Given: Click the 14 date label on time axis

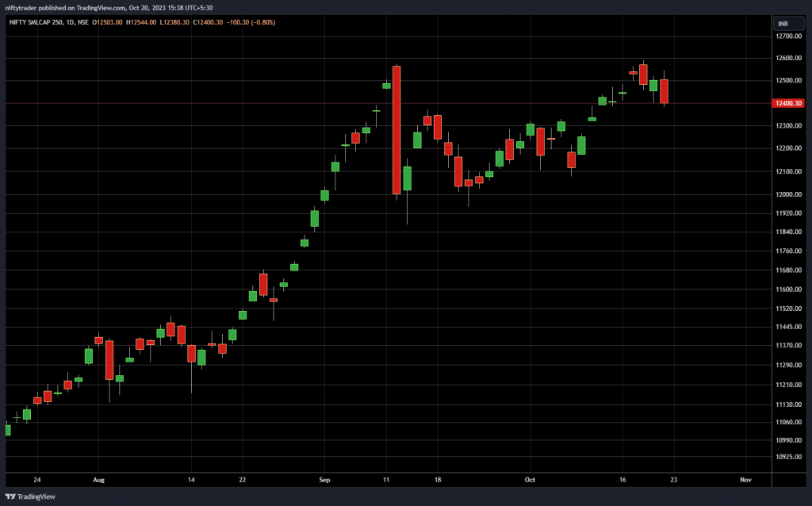Looking at the screenshot, I should (x=191, y=480).
